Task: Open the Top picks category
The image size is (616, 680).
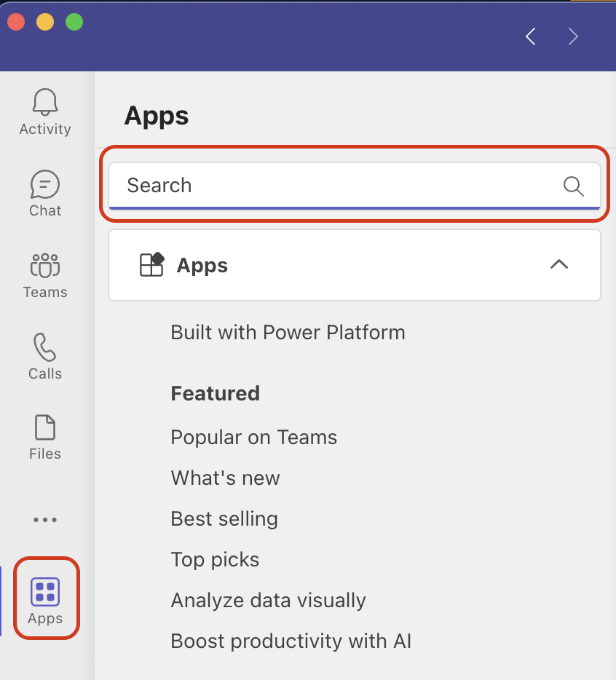Action: point(215,559)
